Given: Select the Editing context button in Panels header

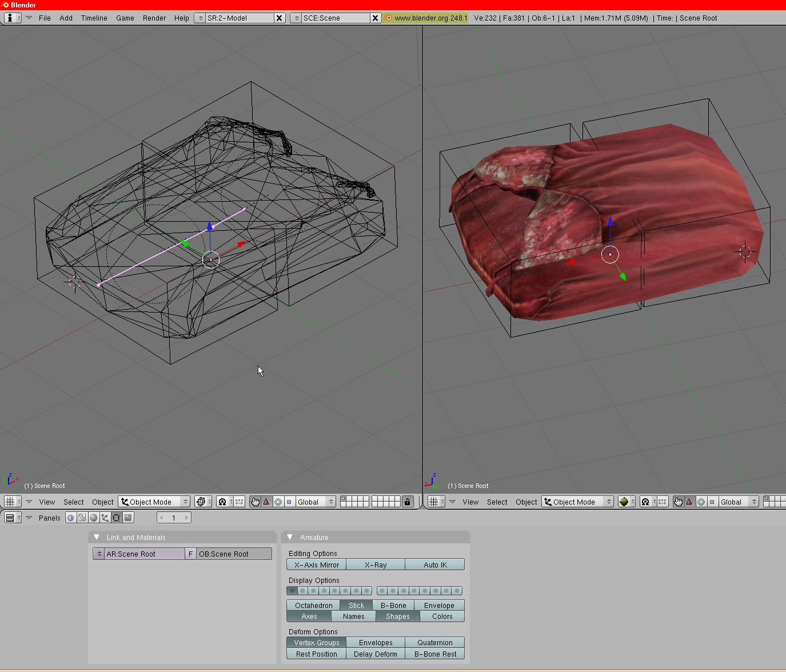Looking at the screenshot, I should pos(117,518).
